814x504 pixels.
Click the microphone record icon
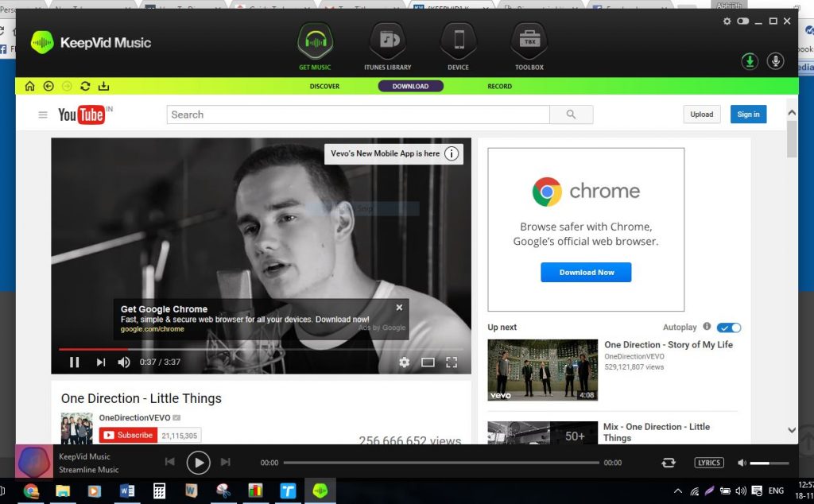click(775, 61)
